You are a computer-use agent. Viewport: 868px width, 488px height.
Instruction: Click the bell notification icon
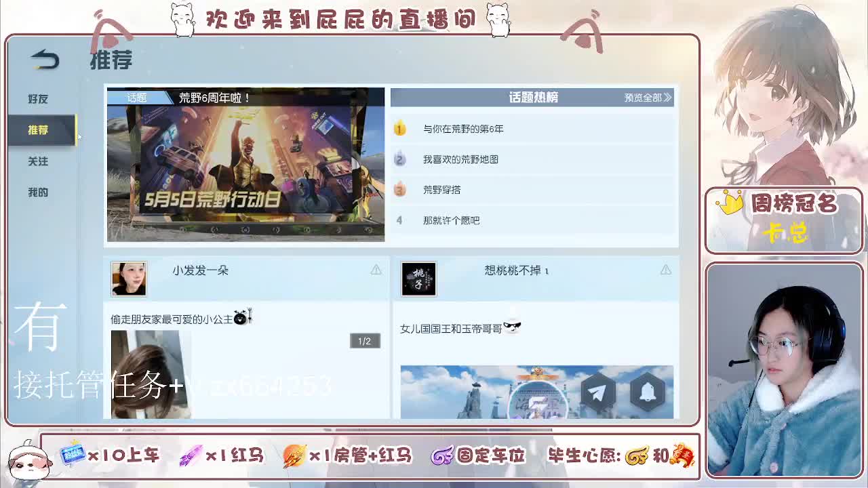click(x=648, y=391)
